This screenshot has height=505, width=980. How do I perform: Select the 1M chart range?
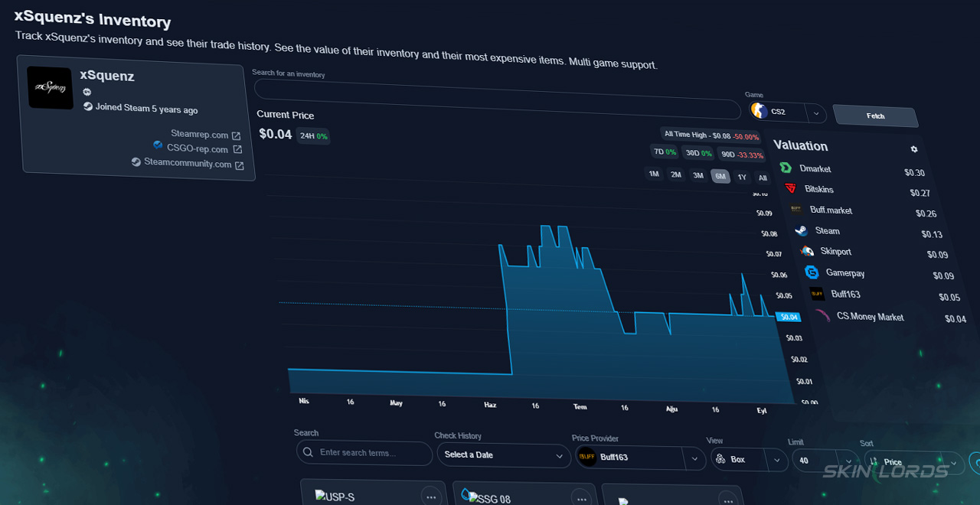654,174
